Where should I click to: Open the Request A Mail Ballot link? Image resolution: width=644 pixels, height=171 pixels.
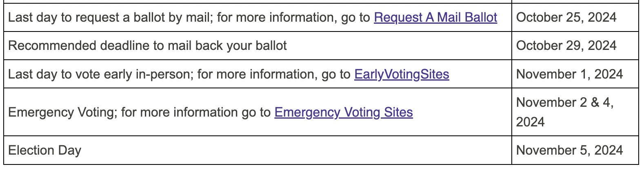click(435, 17)
